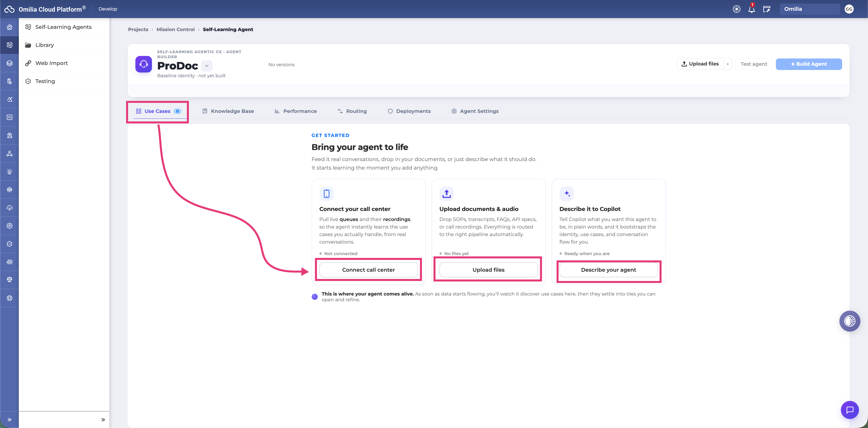Viewport: 868px width, 428px height.
Task: Open the stacked layers icon in rail
Action: coord(10,63)
